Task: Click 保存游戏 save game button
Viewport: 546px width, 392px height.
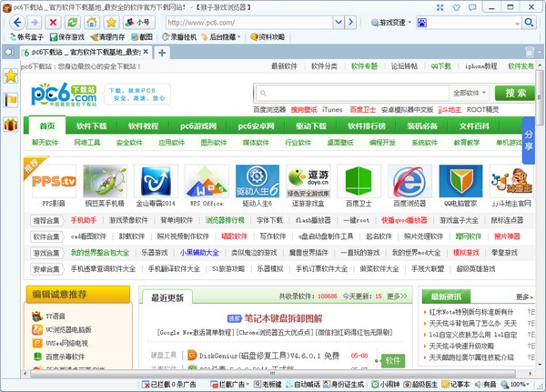Action: click(x=67, y=37)
